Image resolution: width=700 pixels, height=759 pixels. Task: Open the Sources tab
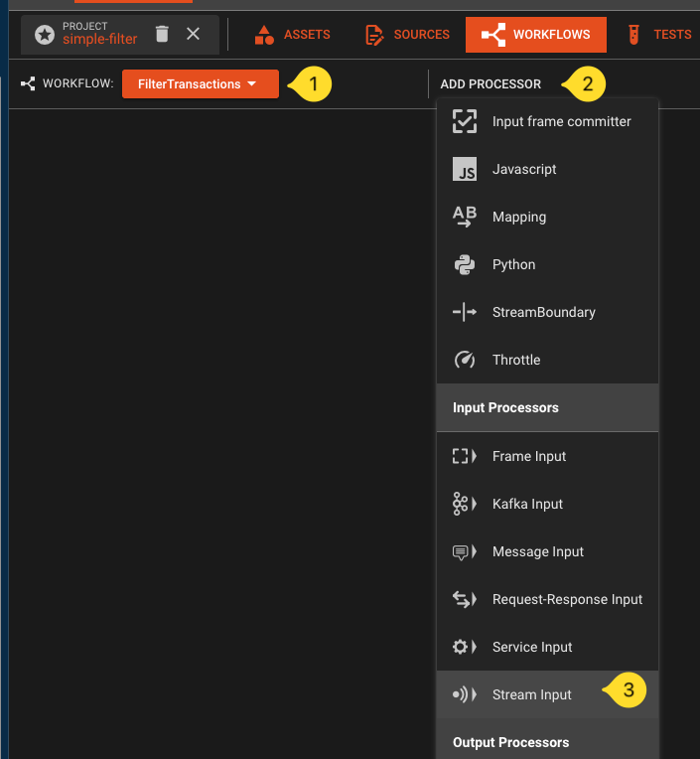pos(407,34)
